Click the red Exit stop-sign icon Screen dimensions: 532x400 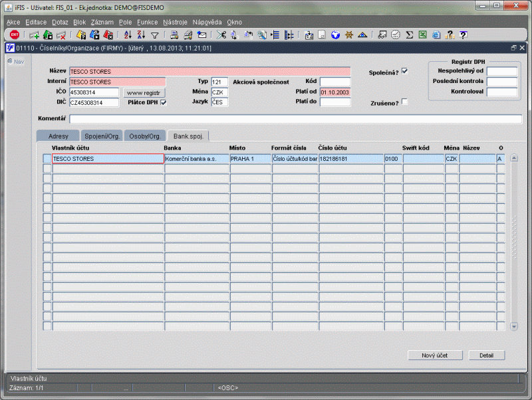pyautogui.click(x=15, y=35)
